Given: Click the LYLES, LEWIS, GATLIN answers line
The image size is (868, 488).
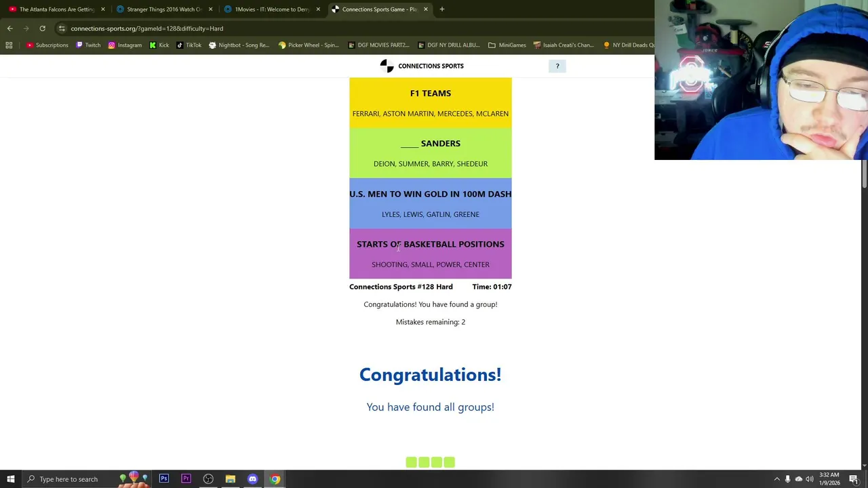Looking at the screenshot, I should (x=431, y=214).
